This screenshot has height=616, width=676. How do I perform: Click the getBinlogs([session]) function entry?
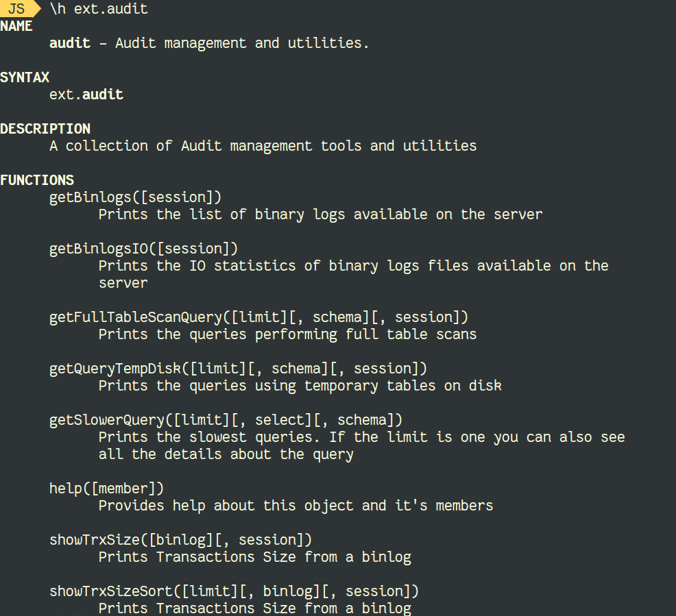click(x=135, y=197)
